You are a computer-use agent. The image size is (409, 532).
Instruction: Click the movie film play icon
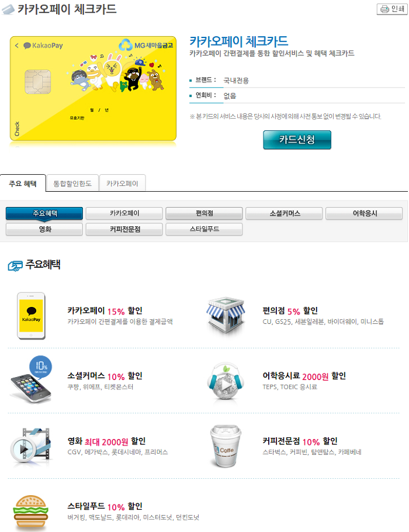(30, 445)
